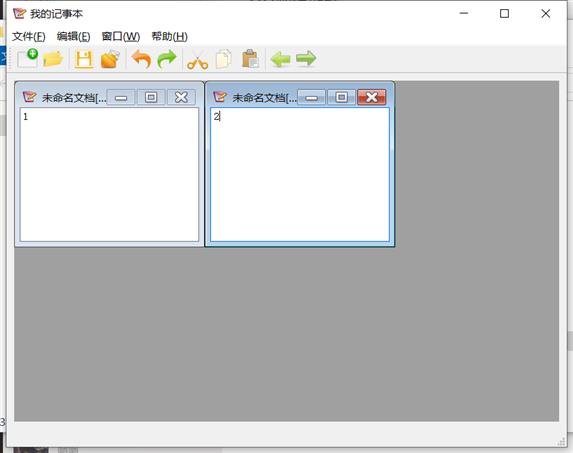Click inside the text area containing 2
The width and height of the screenshot is (573, 453).
[300, 174]
